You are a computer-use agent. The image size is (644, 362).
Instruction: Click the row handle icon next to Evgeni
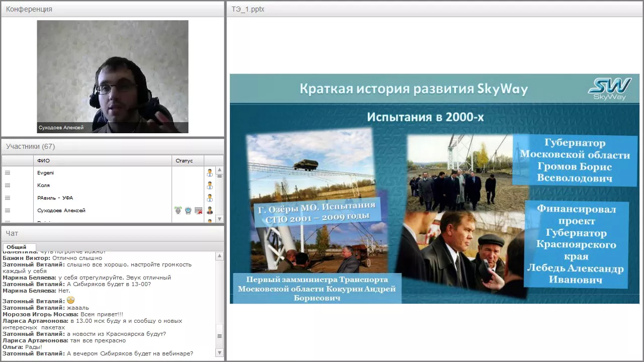[x=8, y=172]
